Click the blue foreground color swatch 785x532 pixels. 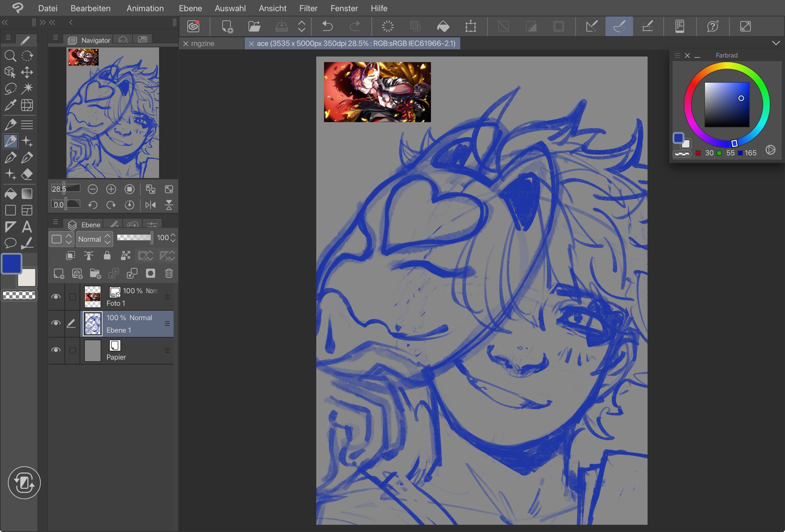(x=12, y=264)
